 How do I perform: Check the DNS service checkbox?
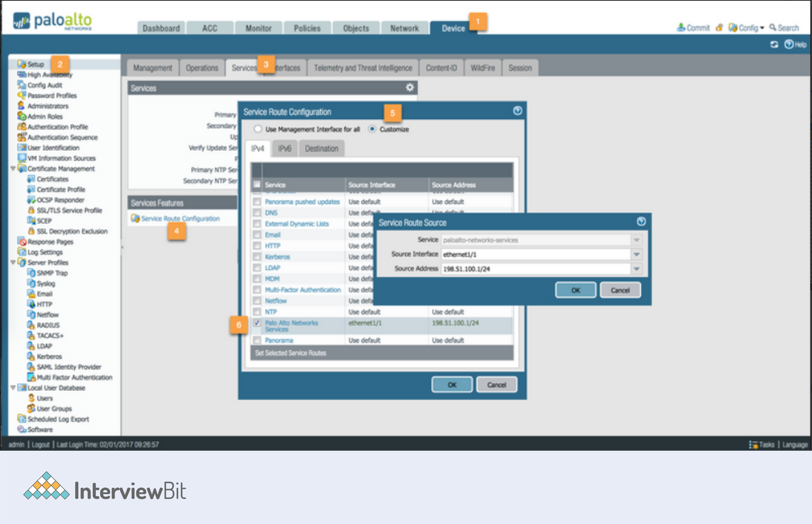coord(257,213)
